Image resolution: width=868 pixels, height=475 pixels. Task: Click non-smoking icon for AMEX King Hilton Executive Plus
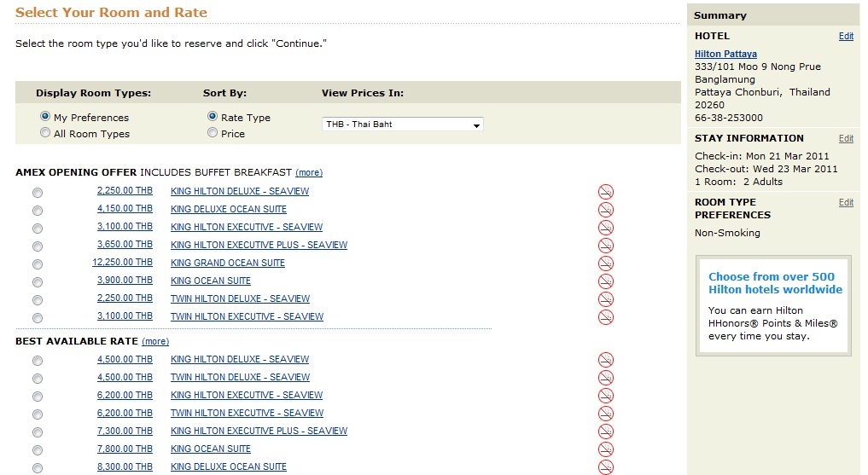pyautogui.click(x=606, y=245)
